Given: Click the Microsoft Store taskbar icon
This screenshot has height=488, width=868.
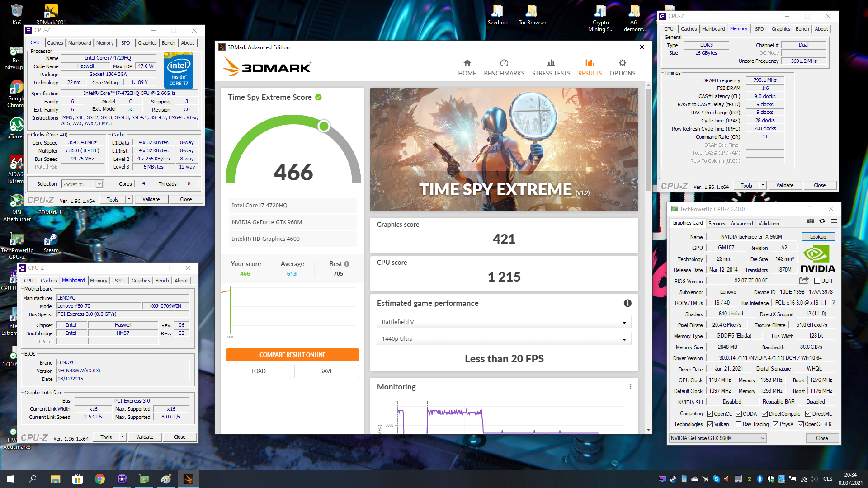Looking at the screenshot, I should pyautogui.click(x=77, y=479).
